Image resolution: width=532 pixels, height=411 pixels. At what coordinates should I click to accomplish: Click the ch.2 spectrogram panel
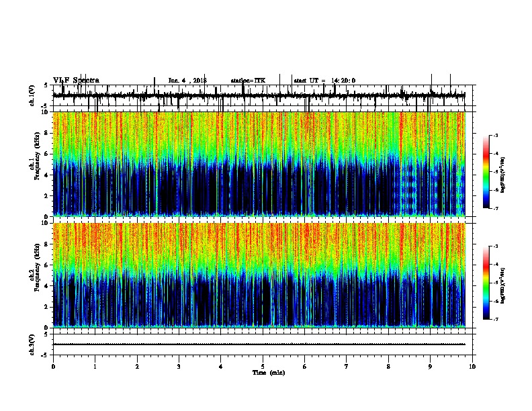[259, 275]
